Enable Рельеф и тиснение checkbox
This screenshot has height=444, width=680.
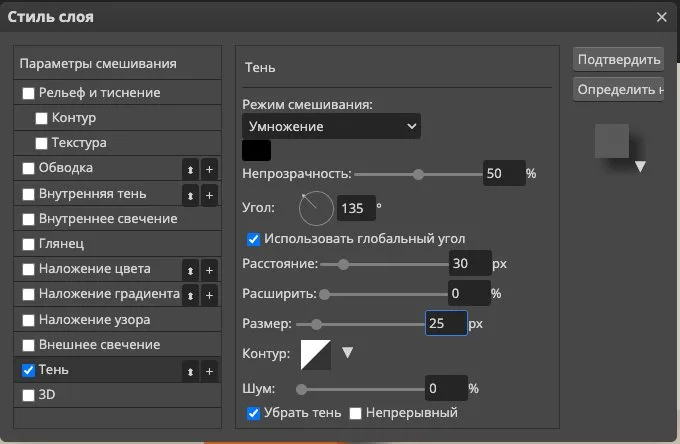(x=29, y=93)
